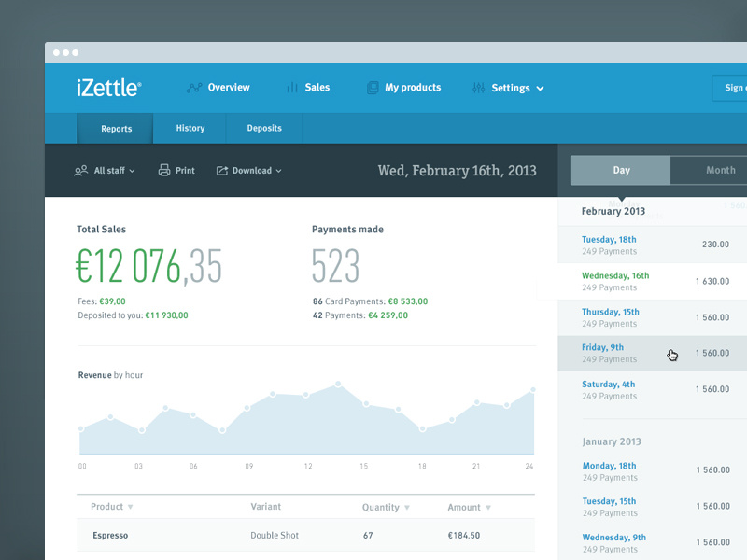The width and height of the screenshot is (747, 560).
Task: Switch to the Reports tab
Action: click(x=115, y=129)
